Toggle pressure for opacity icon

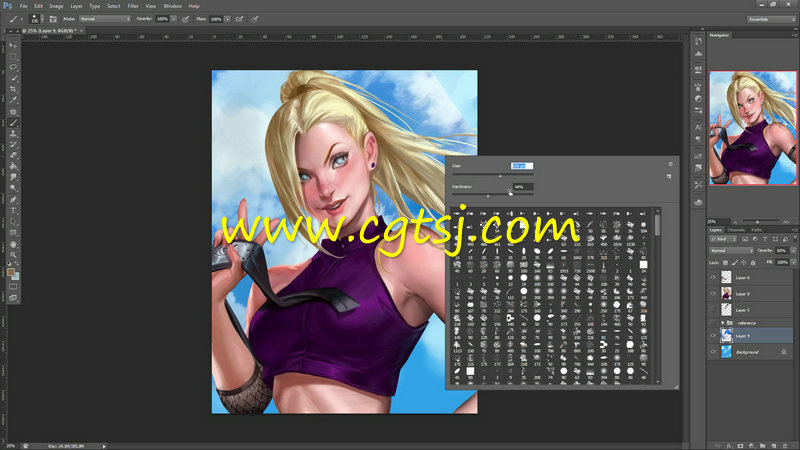[186, 19]
